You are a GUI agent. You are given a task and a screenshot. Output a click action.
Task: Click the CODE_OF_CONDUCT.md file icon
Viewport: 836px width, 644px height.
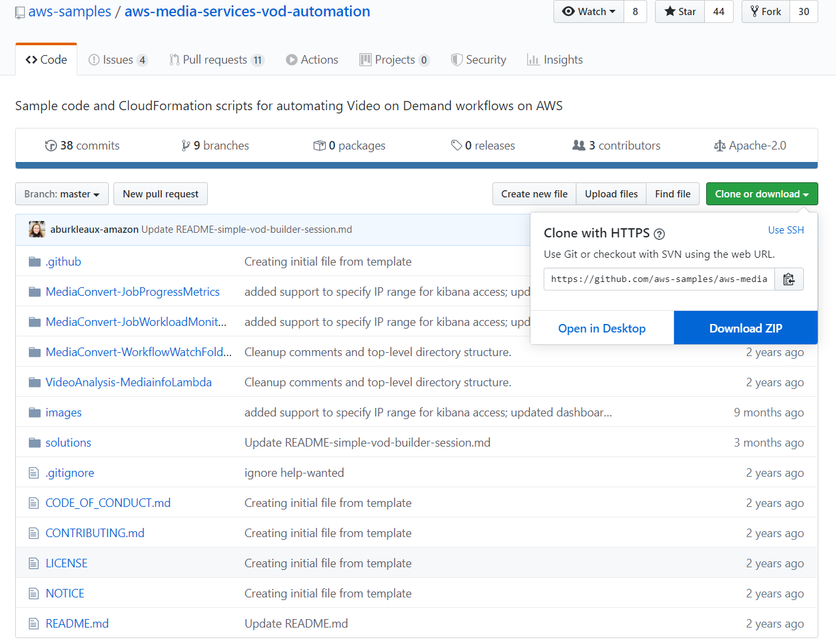coord(34,504)
